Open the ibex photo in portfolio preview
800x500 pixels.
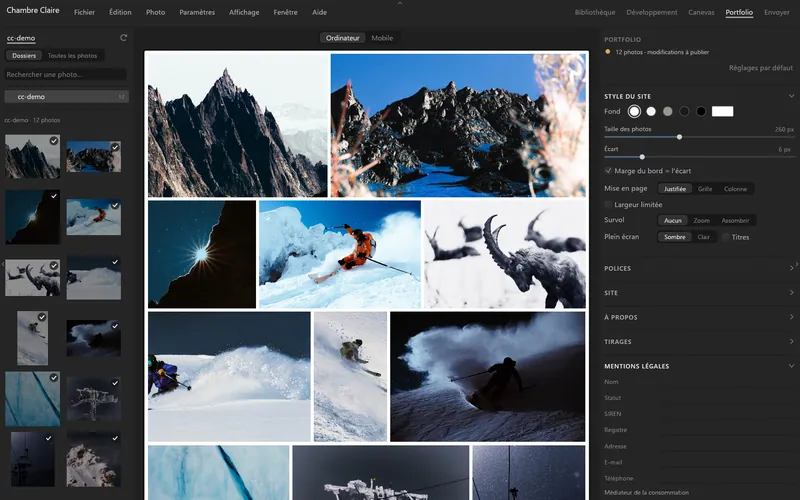505,254
